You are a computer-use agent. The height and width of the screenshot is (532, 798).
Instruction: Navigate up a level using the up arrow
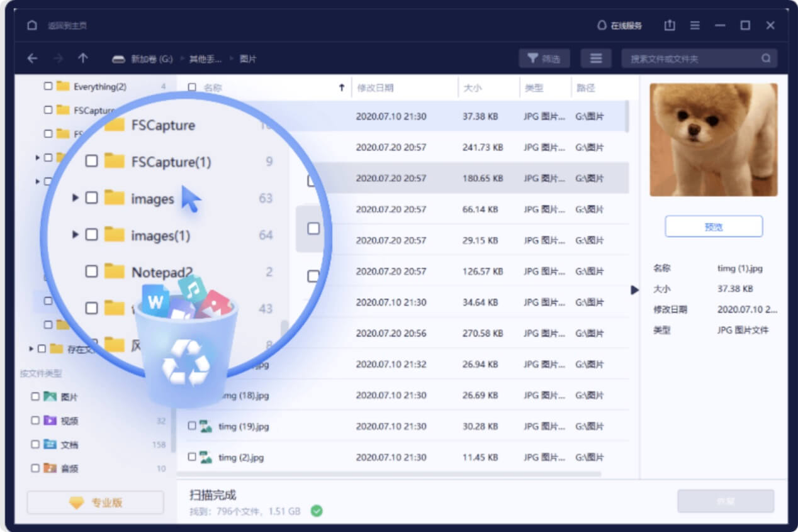(x=84, y=57)
